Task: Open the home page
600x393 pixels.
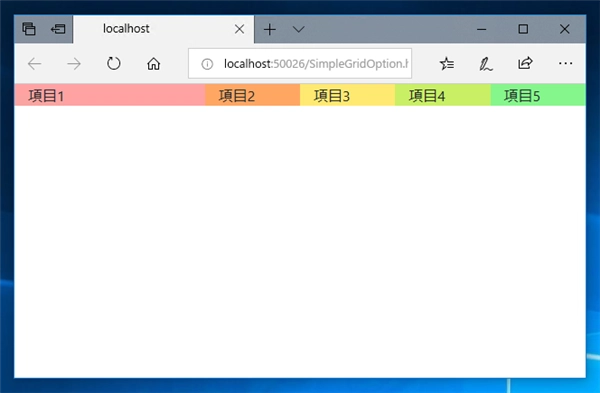Action: (153, 64)
